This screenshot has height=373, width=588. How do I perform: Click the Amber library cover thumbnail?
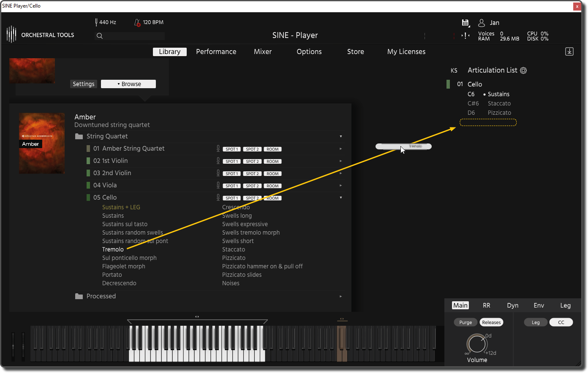tap(42, 143)
